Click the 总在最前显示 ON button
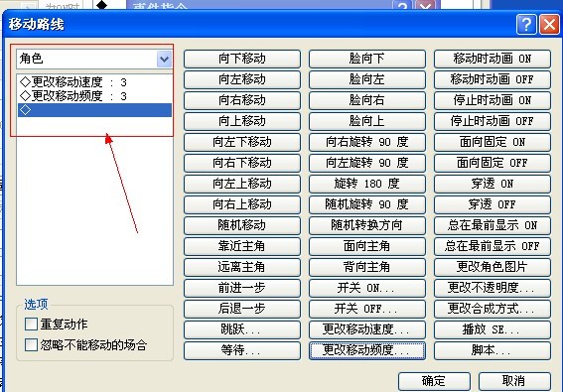 click(493, 225)
